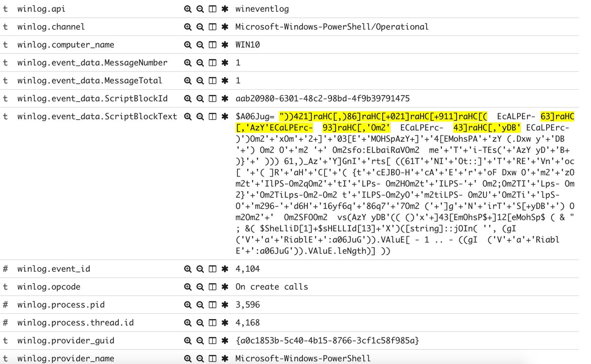Select the field name winlog.channel
Image resolution: width=591 pixels, height=364 pixels.
coord(51,27)
